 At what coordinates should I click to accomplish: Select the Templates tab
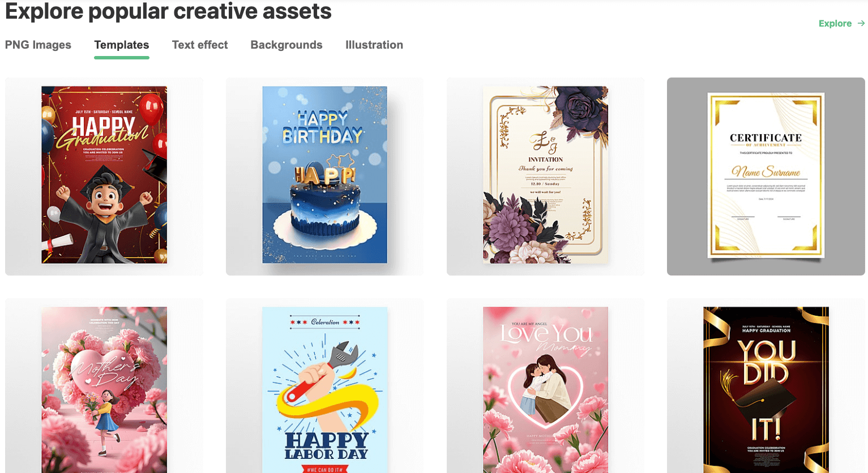click(x=122, y=45)
